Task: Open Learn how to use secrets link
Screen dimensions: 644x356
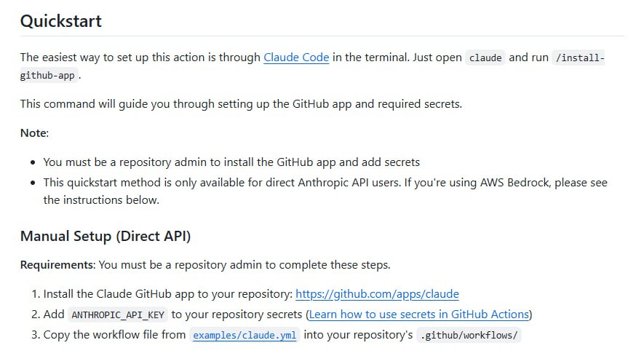Action: pos(418,315)
